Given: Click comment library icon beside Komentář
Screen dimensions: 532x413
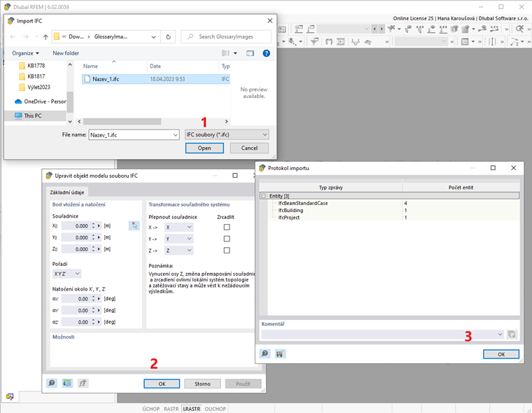Looking at the screenshot, I should pyautogui.click(x=512, y=335).
